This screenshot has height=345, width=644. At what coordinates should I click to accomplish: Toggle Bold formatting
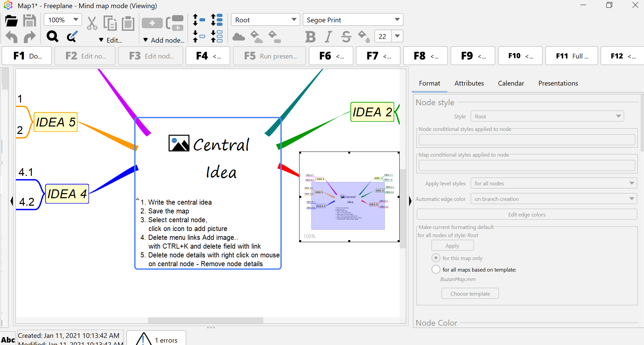[x=310, y=37]
